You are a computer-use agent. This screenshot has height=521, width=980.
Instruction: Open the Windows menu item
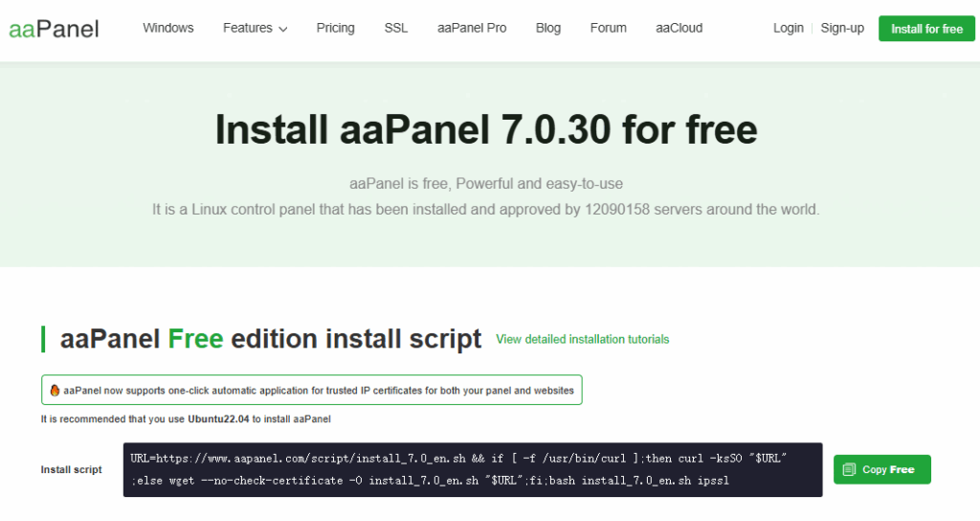[168, 28]
